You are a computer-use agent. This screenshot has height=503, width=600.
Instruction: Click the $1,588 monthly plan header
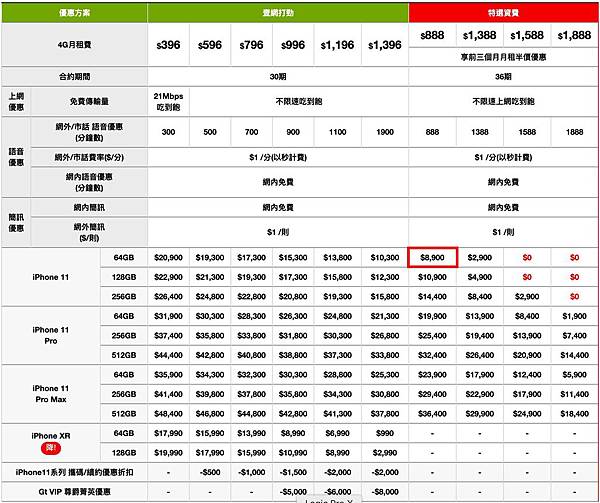coord(527,36)
